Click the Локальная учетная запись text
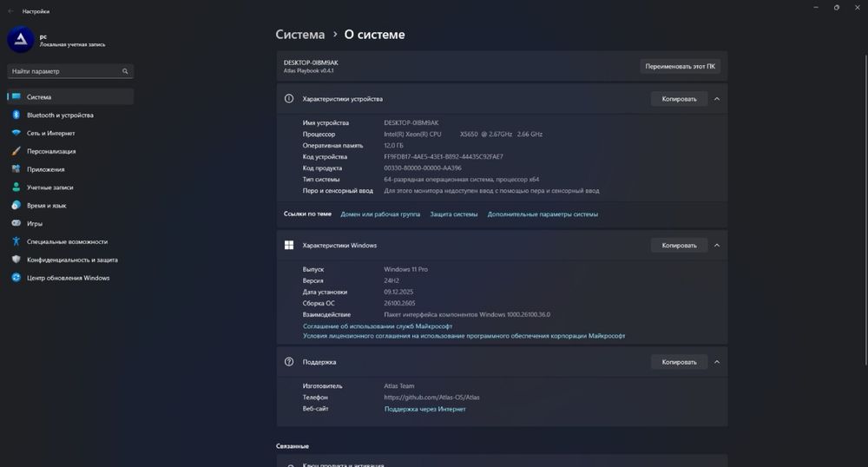Screen dimensions: 868x467 72,45
